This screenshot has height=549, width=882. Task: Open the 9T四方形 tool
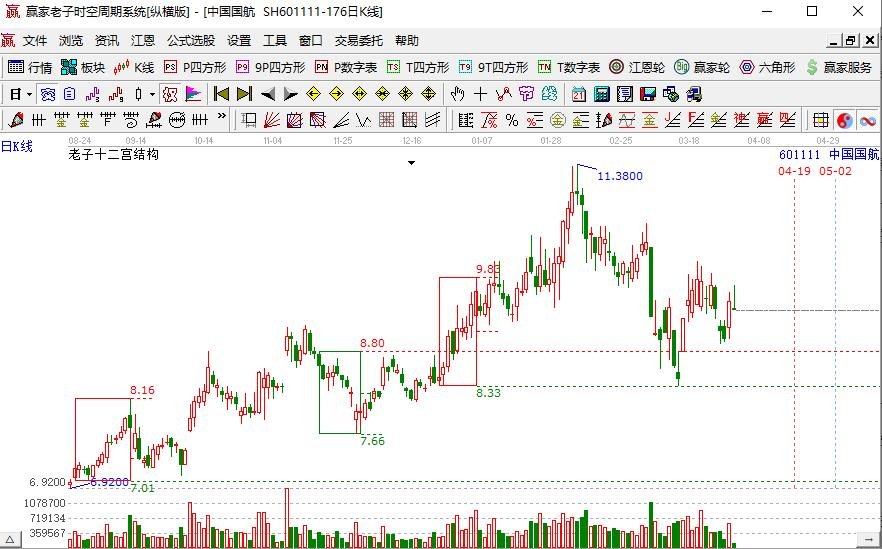[x=493, y=68]
